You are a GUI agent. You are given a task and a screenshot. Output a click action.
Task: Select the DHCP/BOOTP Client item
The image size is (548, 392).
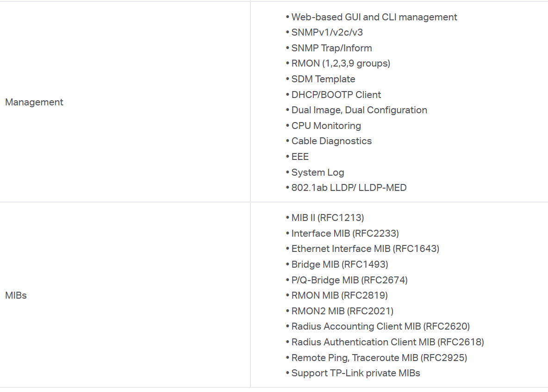coord(336,95)
